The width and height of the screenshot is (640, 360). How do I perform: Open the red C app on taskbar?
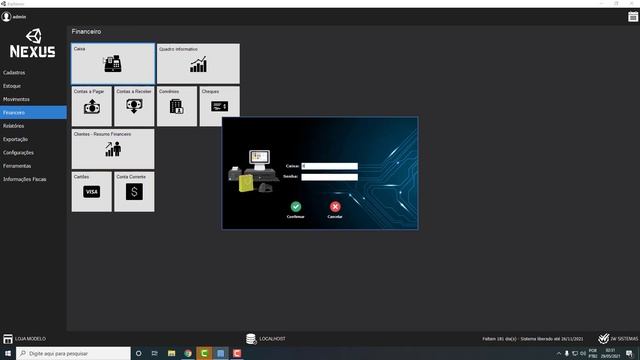point(237,353)
